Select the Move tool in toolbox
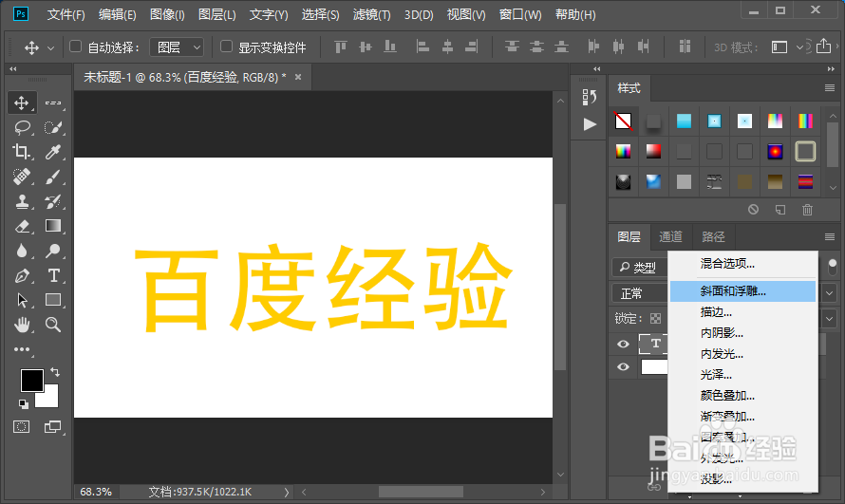 pyautogui.click(x=22, y=103)
